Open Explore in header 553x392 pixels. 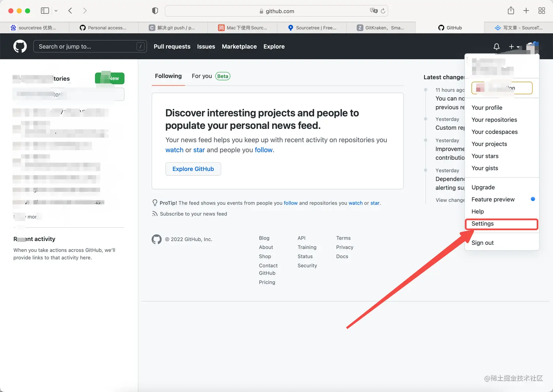(x=274, y=46)
